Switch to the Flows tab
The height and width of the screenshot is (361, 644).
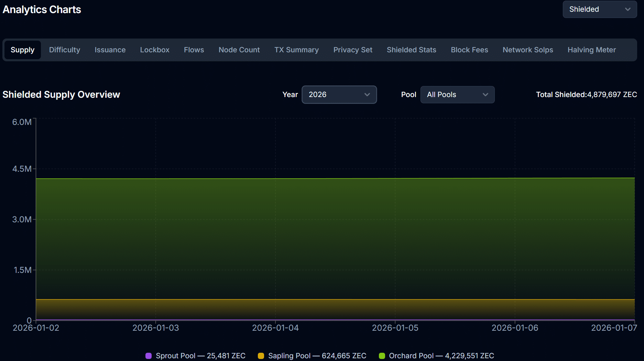(x=194, y=50)
